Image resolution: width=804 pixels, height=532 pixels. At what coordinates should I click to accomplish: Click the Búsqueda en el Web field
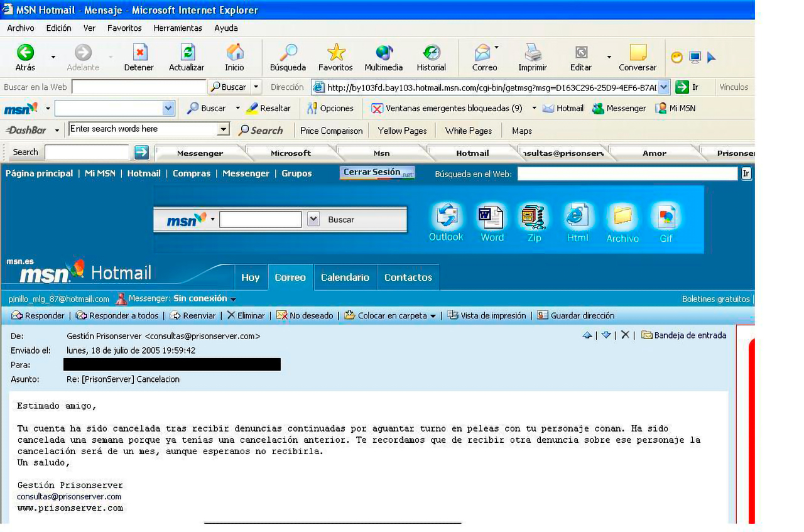pyautogui.click(x=627, y=174)
